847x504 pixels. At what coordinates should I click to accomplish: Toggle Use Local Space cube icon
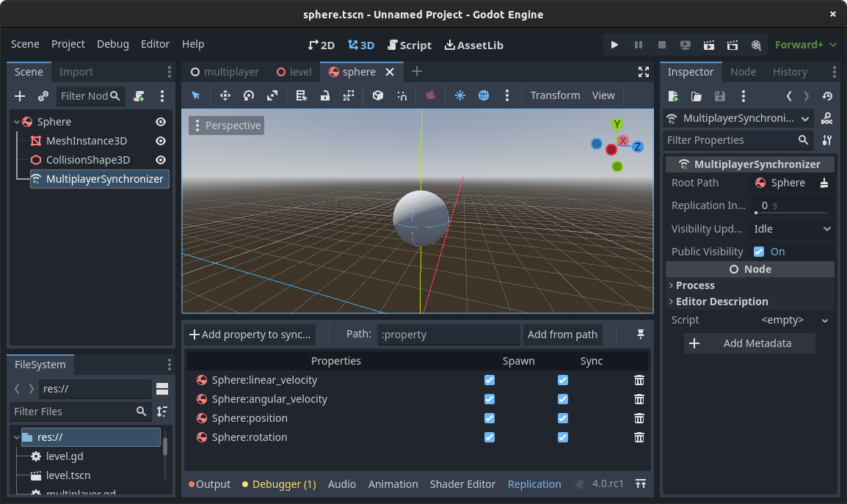[377, 95]
